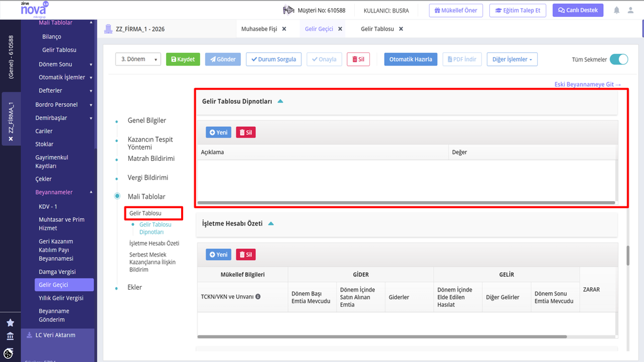Image resolution: width=644 pixels, height=362 pixels.
Task: Click the horizontal scrollbar under Gelir Tablosu Dipnotları table
Action: (x=406, y=202)
